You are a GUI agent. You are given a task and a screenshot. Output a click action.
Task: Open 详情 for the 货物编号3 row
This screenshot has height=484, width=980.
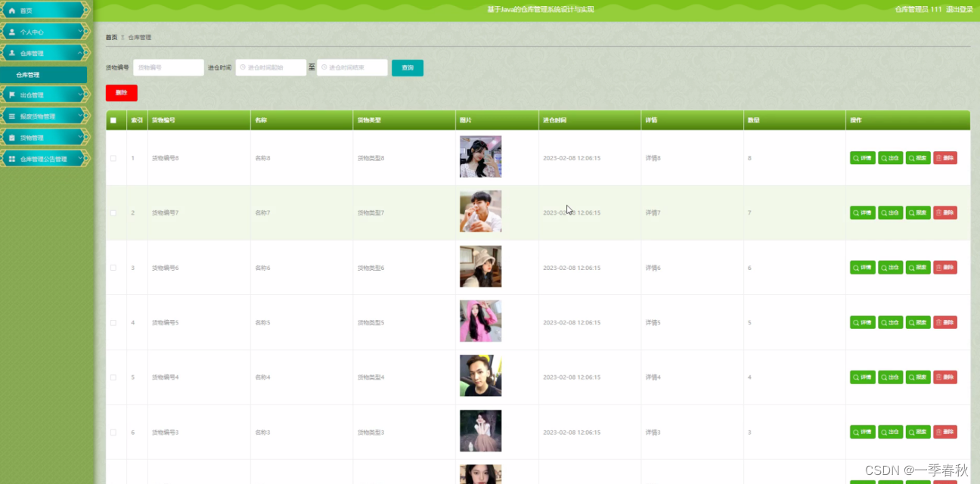click(x=863, y=432)
